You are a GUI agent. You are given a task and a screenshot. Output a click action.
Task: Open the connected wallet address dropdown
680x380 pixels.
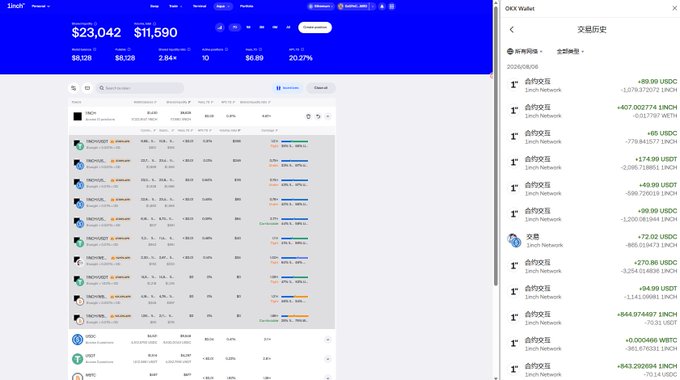pyautogui.click(x=356, y=7)
